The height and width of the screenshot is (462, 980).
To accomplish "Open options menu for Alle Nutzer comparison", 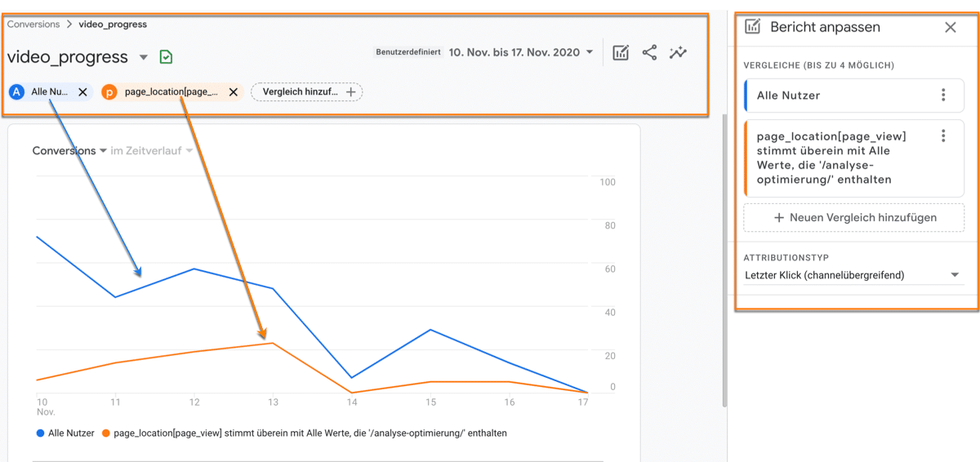I will 943,96.
